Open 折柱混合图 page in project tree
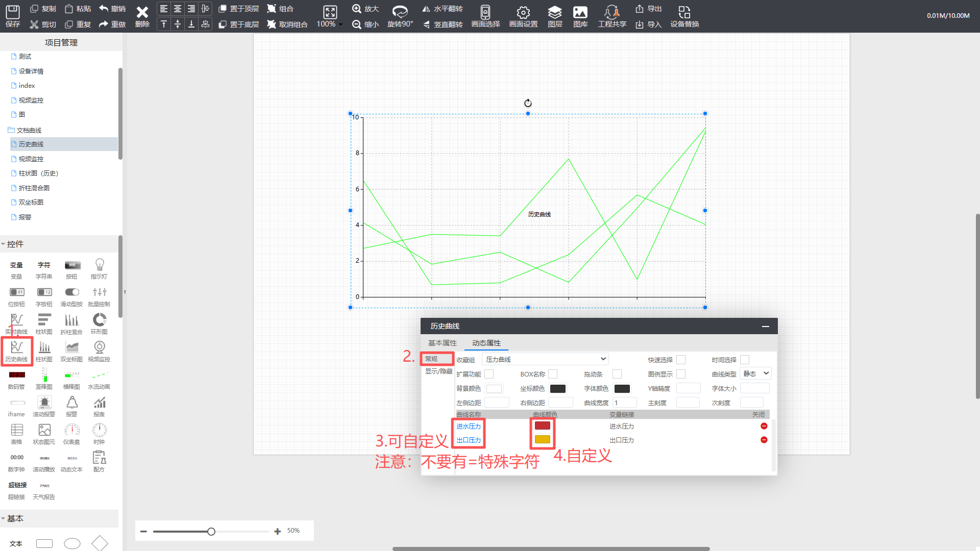Image resolution: width=980 pixels, height=551 pixels. (34, 188)
